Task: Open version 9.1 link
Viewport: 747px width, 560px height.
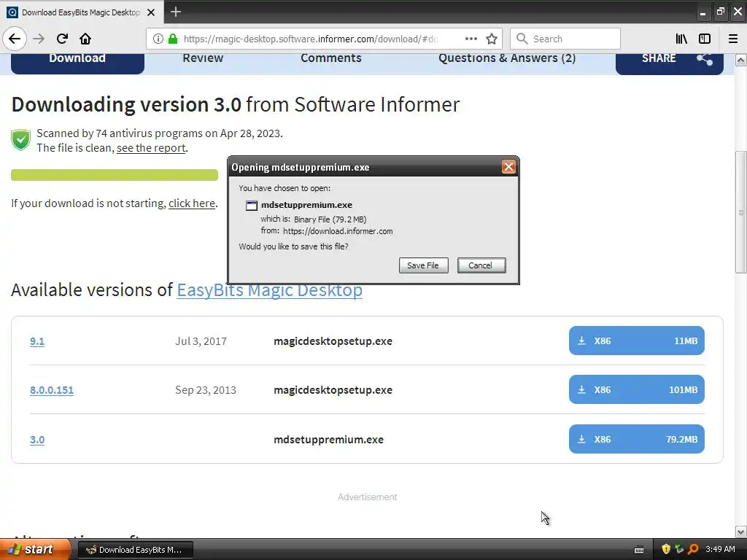Action: (37, 341)
